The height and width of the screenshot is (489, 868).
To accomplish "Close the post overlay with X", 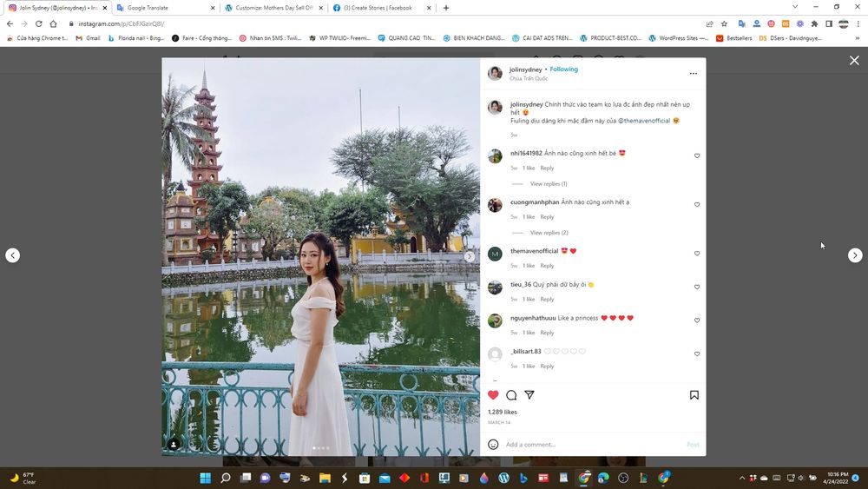I will click(854, 60).
